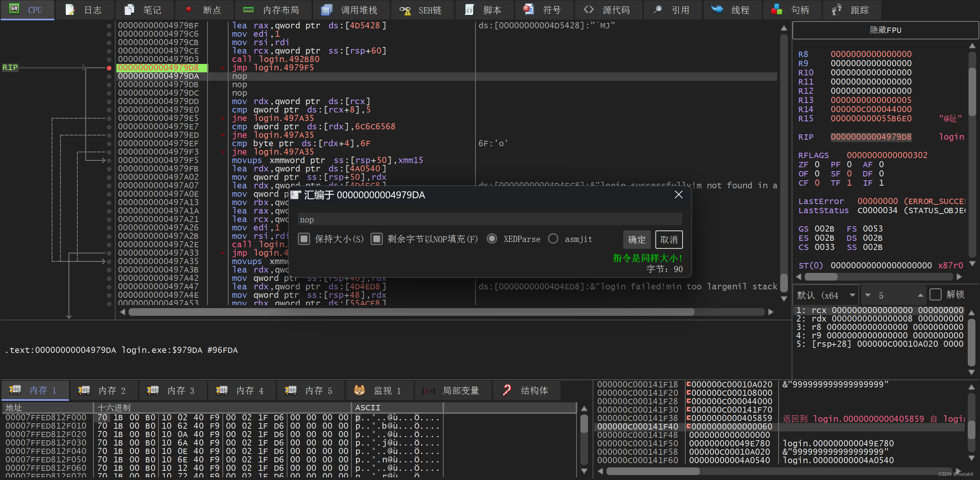Screen dimensions: 980x480
Task: Click the 内存 3 dump tab icon
Action: pos(153,390)
